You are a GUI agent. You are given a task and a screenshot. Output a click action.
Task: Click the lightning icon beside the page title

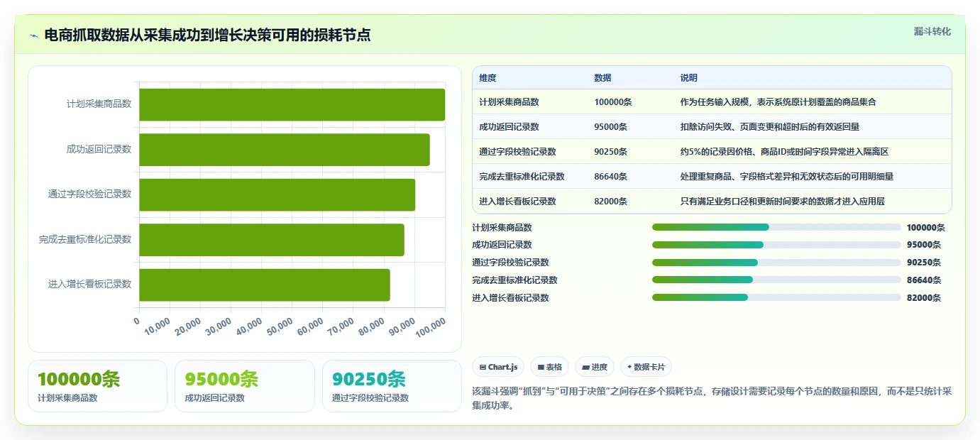point(33,35)
